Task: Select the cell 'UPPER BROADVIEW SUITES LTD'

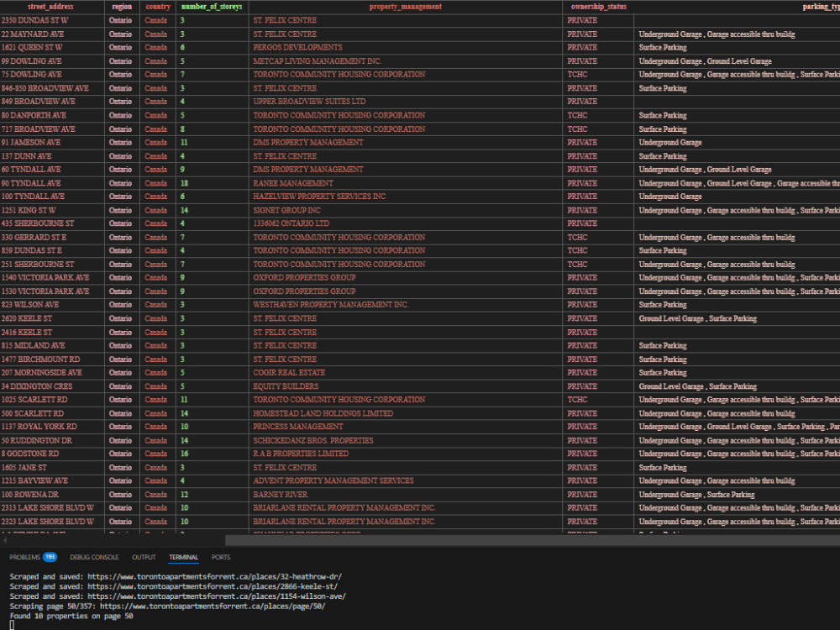Action: (406, 102)
